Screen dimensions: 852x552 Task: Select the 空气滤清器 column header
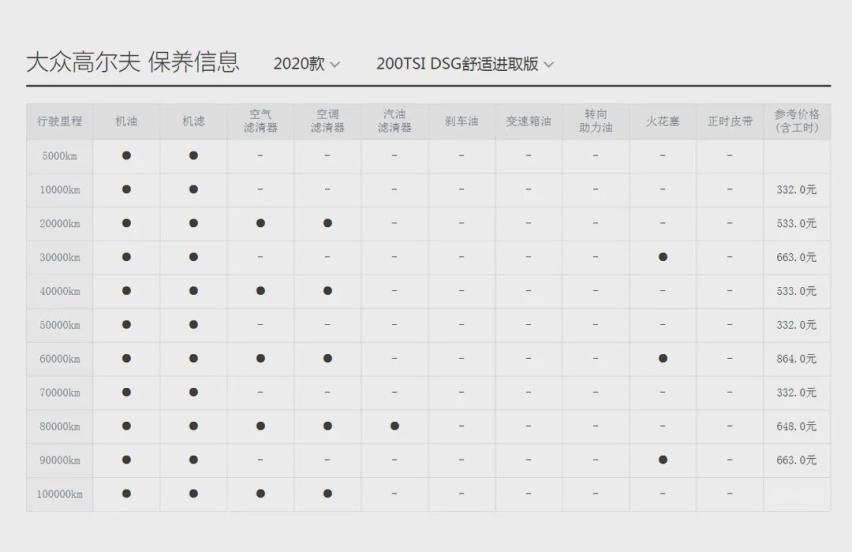pos(260,121)
